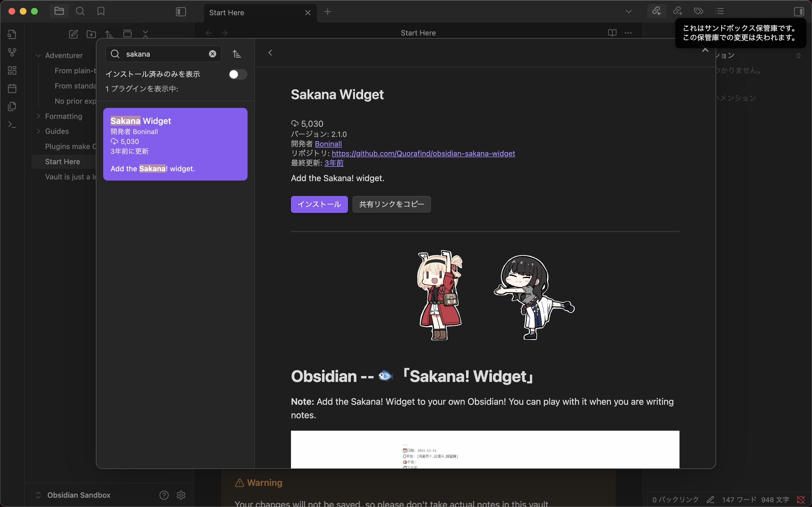Toggle show installed plugins only switch
The width and height of the screenshot is (812, 507).
[x=238, y=74]
